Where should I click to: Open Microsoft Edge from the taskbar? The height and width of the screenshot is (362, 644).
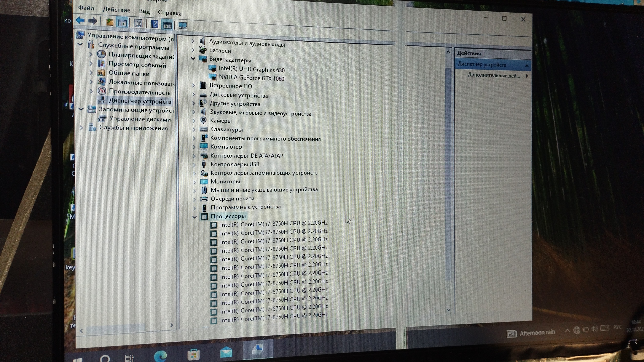[x=161, y=355]
